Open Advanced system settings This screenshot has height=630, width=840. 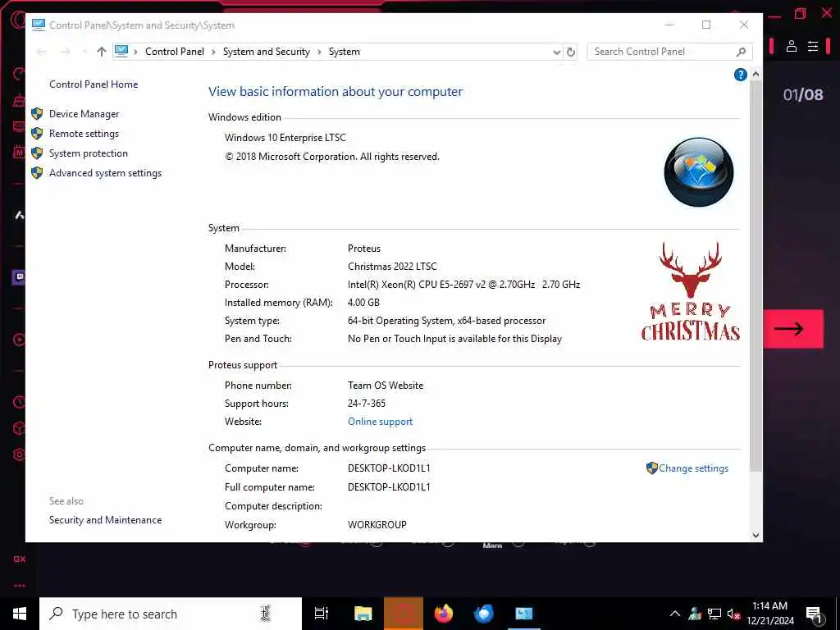point(106,173)
